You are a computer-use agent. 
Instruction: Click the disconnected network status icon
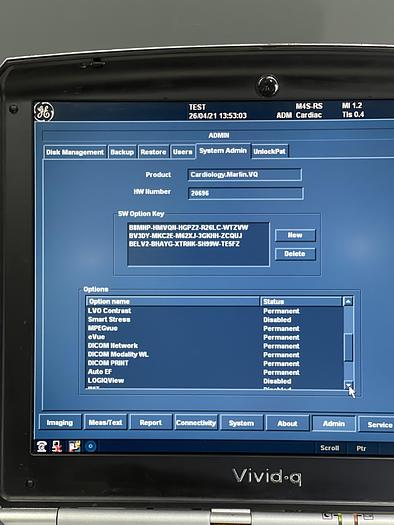pyautogui.click(x=57, y=447)
